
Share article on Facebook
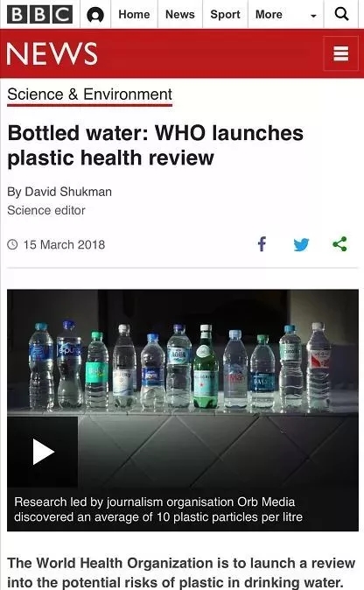(262, 244)
